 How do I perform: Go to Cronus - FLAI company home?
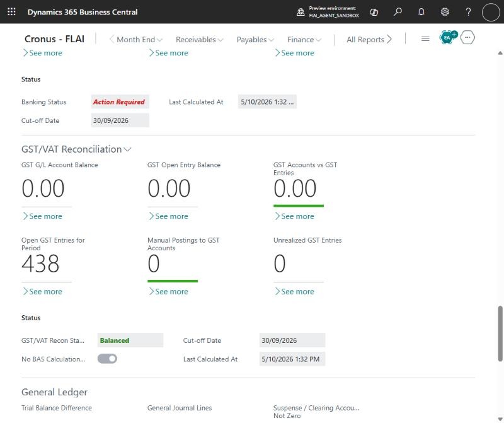tap(54, 39)
